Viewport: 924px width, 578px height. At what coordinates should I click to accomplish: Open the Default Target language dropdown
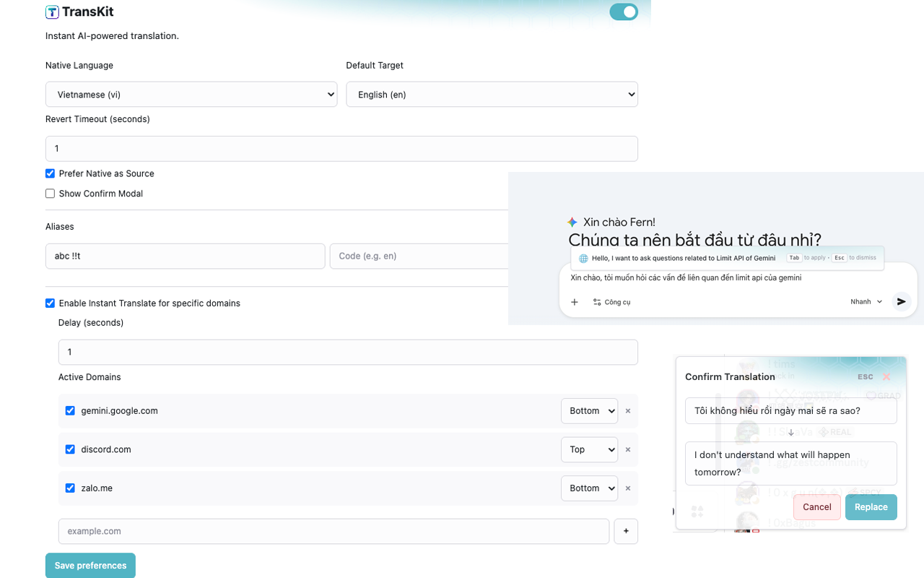click(492, 95)
